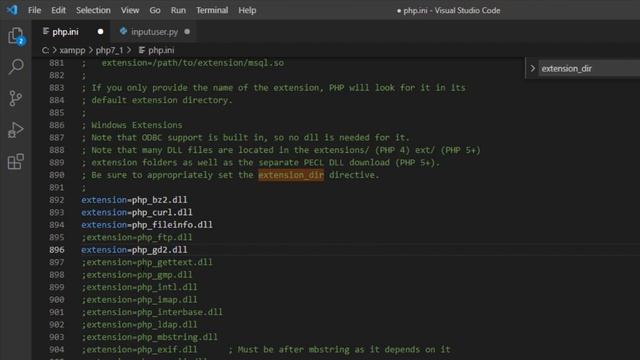Open the File menu
This screenshot has height=360, width=640.
pos(34,10)
